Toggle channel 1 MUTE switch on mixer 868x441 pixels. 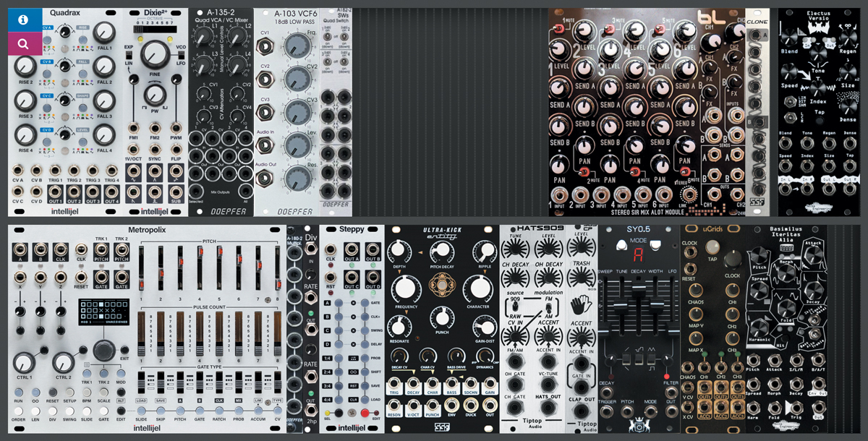(558, 27)
